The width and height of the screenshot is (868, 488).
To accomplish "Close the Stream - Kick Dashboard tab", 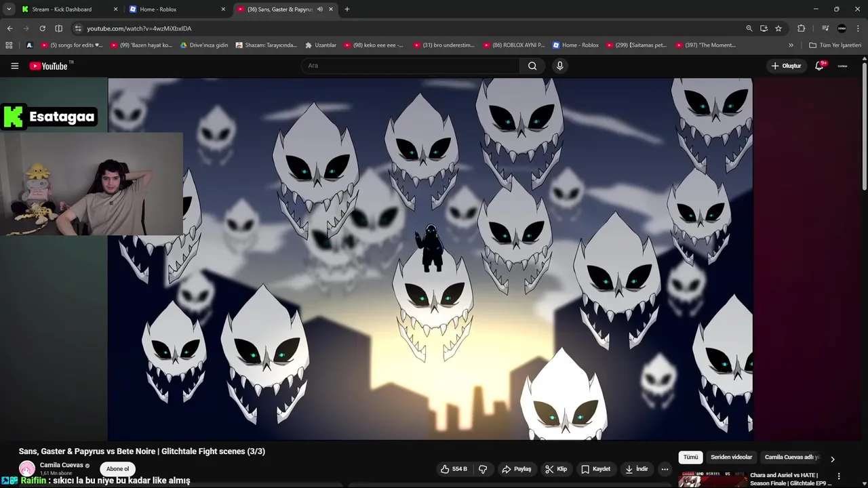I will [115, 9].
